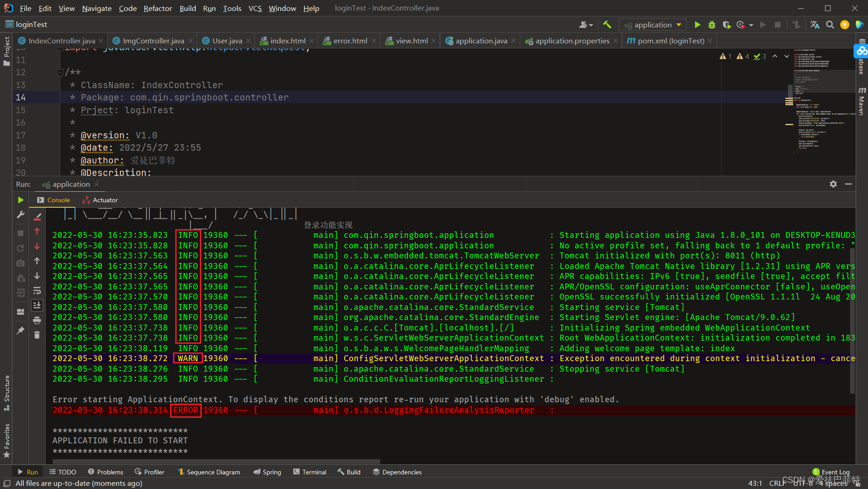Click the 43:1 cursor position in status bar
This screenshot has height=489, width=868.
point(755,483)
